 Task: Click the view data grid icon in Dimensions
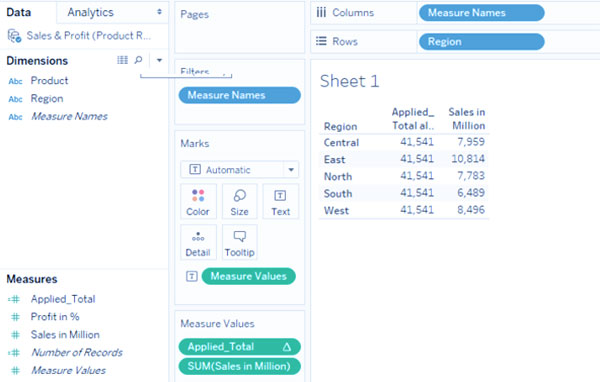coord(122,60)
